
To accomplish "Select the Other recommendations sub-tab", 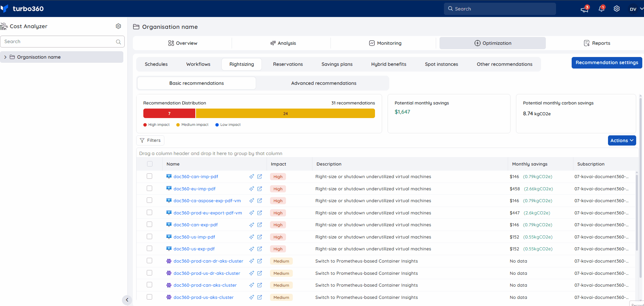I will click(504, 64).
